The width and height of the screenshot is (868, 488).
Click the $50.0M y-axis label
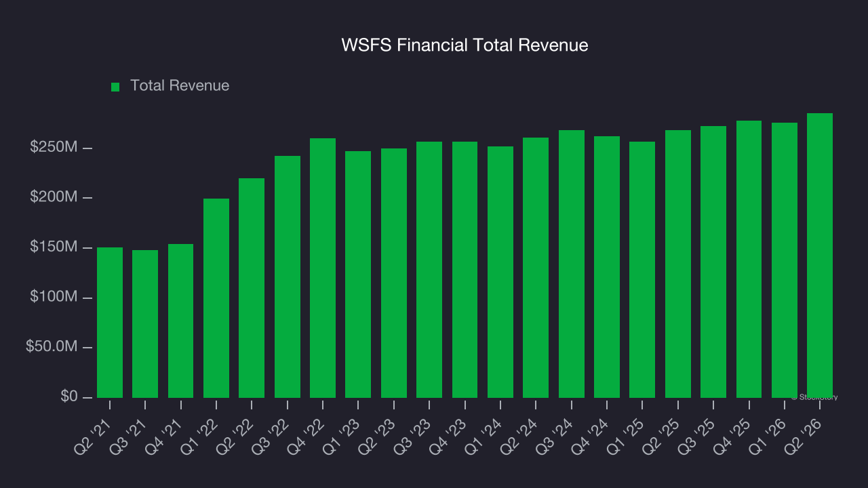pos(51,347)
